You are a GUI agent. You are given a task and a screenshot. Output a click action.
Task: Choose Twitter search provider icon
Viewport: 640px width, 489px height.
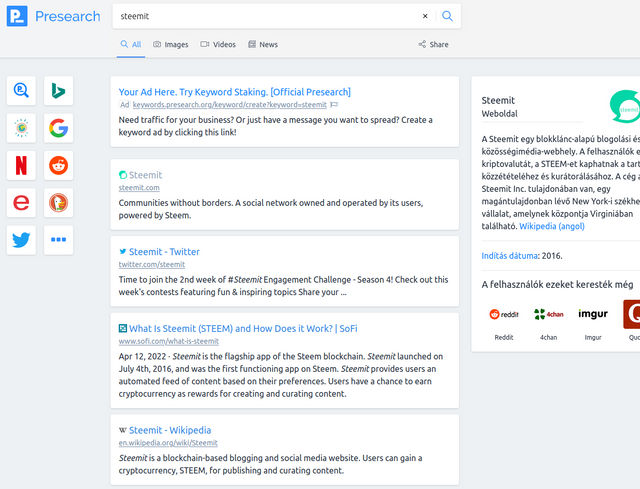21,240
